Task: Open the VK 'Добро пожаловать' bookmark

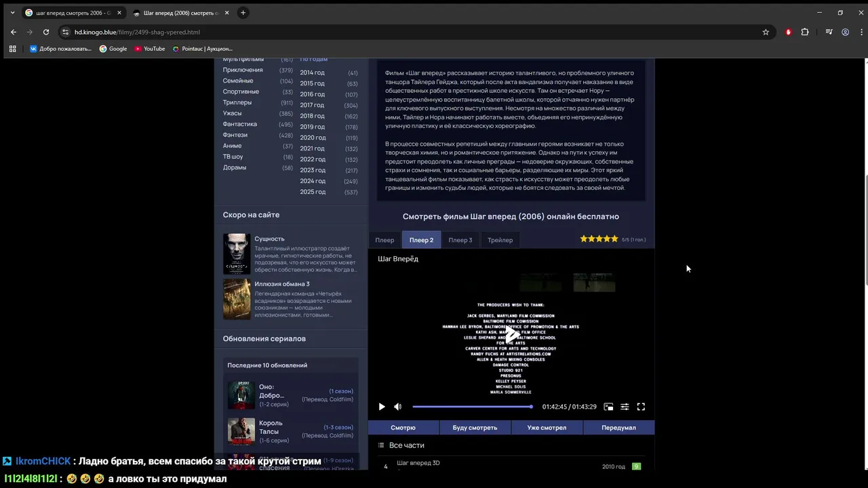Action: [x=60, y=49]
